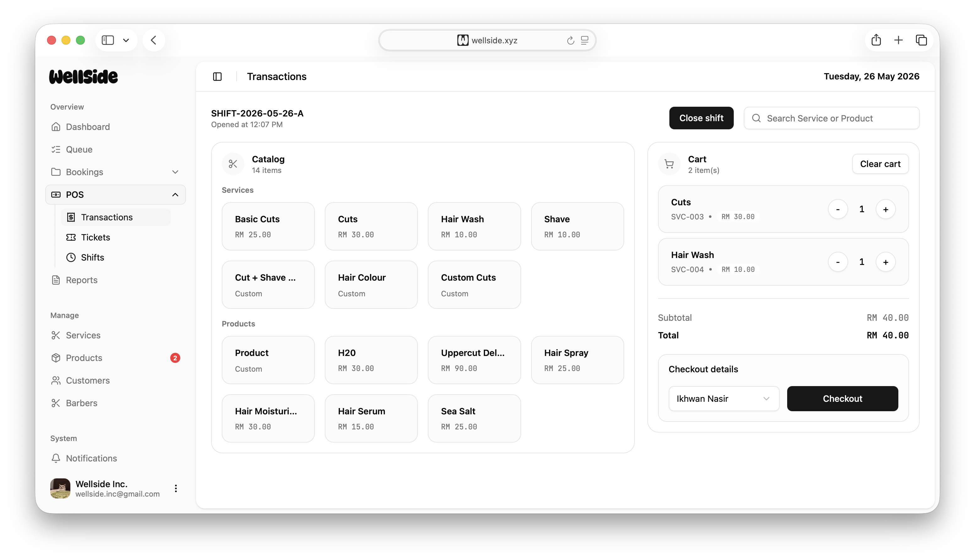This screenshot has width=975, height=560.
Task: Click the POS cash register icon
Action: coord(56,195)
